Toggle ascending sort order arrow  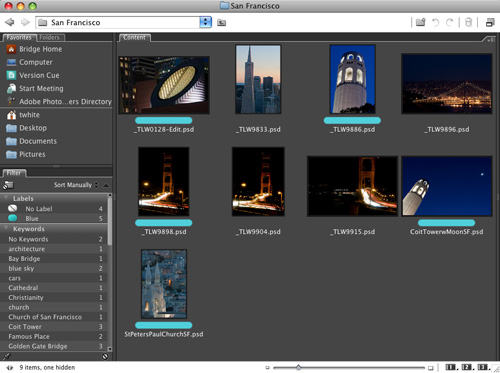pyautogui.click(x=106, y=185)
